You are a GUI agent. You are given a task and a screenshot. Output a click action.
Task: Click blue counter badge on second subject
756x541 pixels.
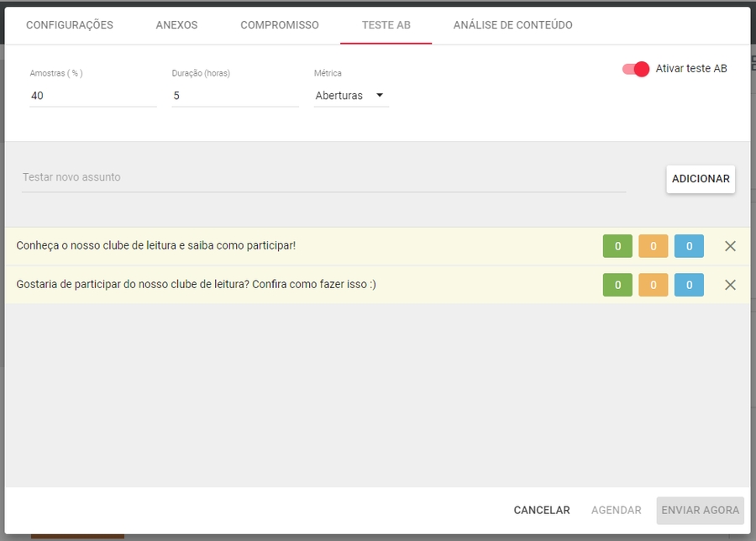(x=689, y=285)
